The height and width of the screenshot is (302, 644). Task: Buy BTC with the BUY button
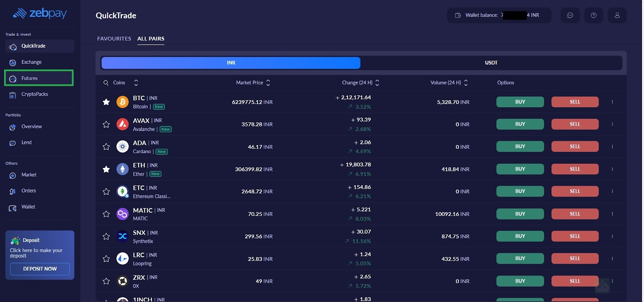pos(520,102)
